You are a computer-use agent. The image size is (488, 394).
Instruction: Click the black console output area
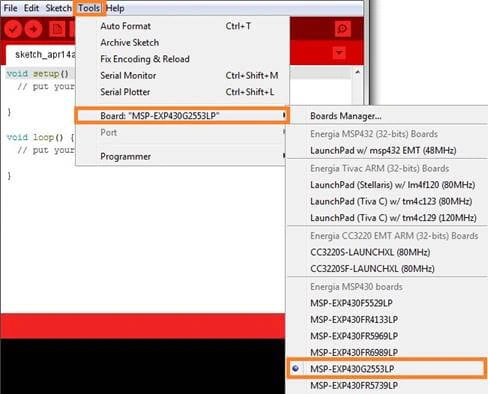(143, 366)
